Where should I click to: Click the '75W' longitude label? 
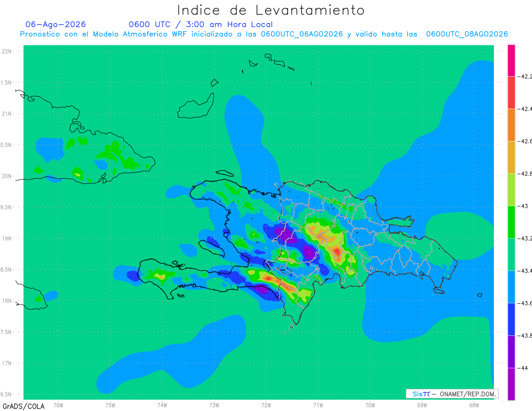110,405
